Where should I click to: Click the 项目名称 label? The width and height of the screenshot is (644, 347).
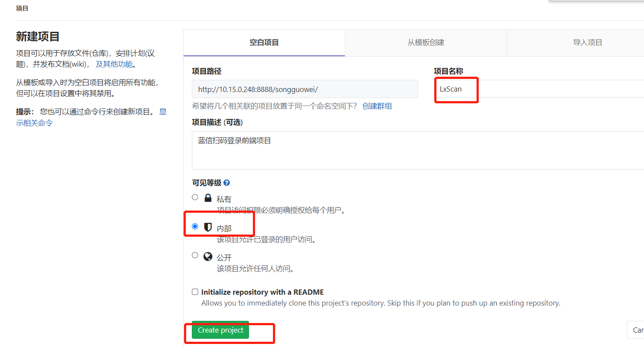(x=448, y=71)
